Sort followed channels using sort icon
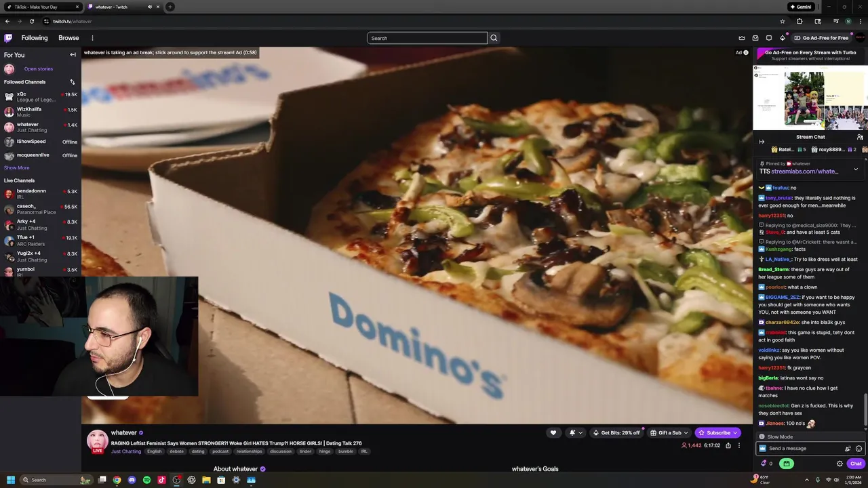868x488 pixels. tap(73, 82)
